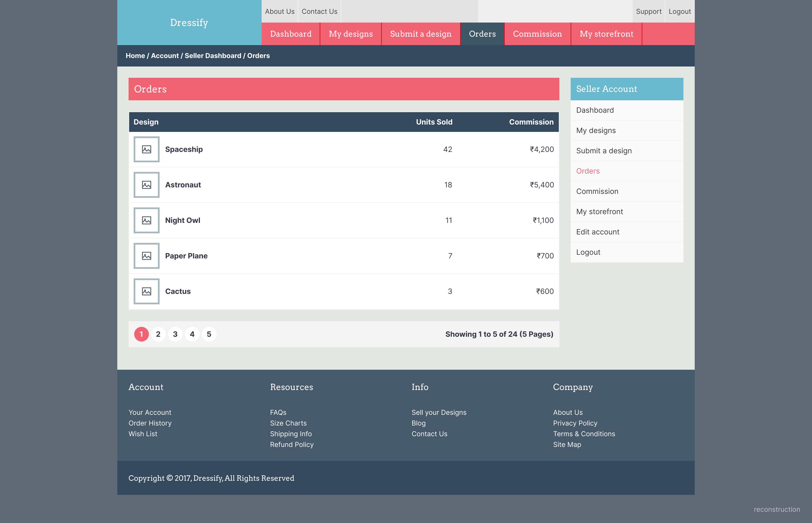Click Account in the breadcrumb trail
The width and height of the screenshot is (812, 523).
[165, 56]
